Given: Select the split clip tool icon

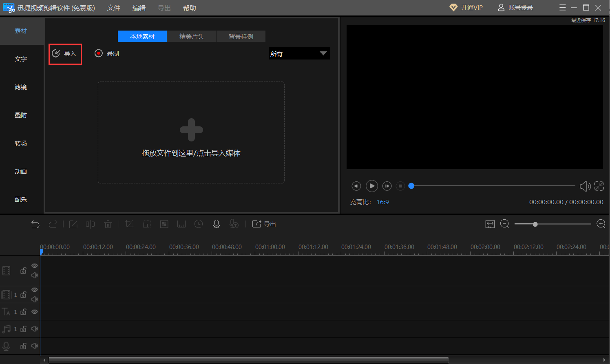Looking at the screenshot, I should [91, 224].
